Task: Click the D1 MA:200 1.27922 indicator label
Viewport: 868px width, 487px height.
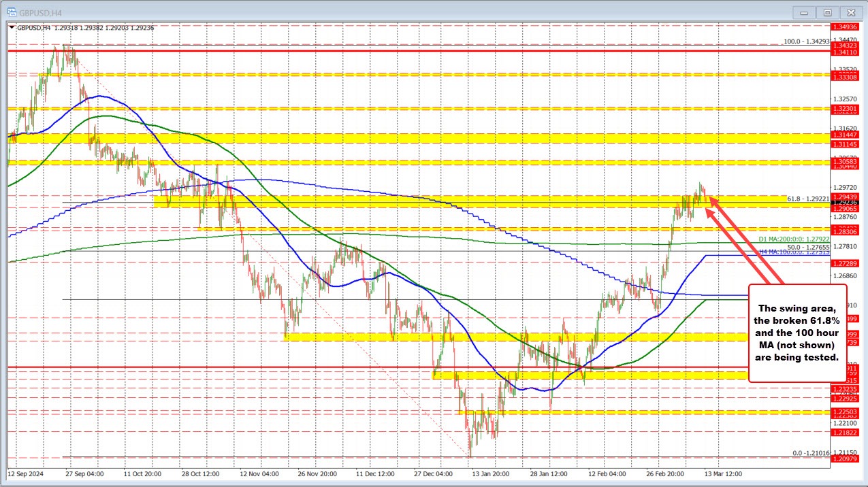Action: (x=794, y=239)
